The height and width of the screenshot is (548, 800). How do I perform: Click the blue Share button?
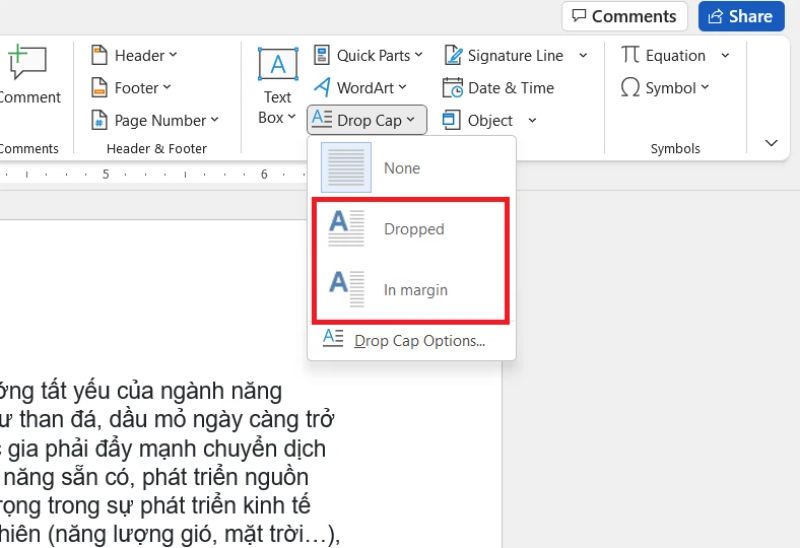point(741,16)
